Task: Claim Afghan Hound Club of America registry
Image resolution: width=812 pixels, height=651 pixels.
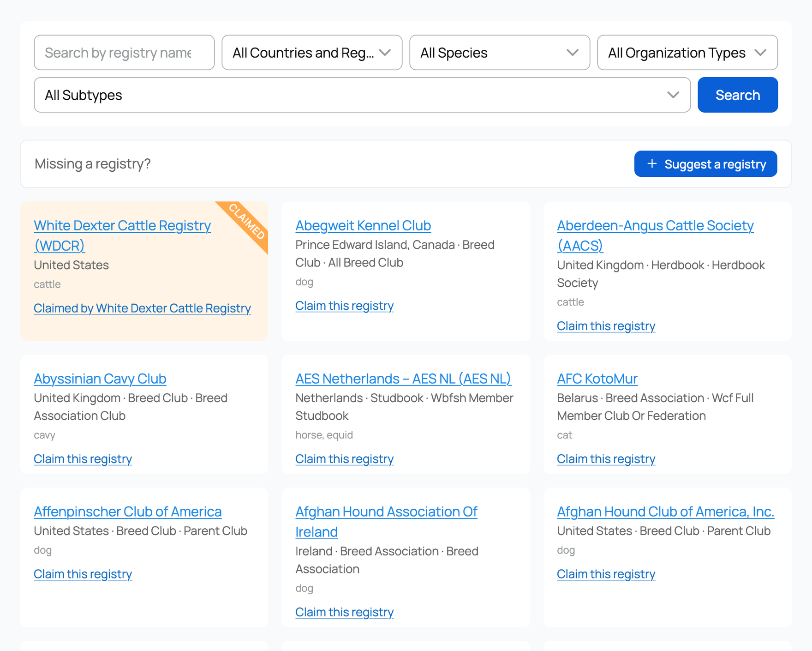Action: click(606, 574)
